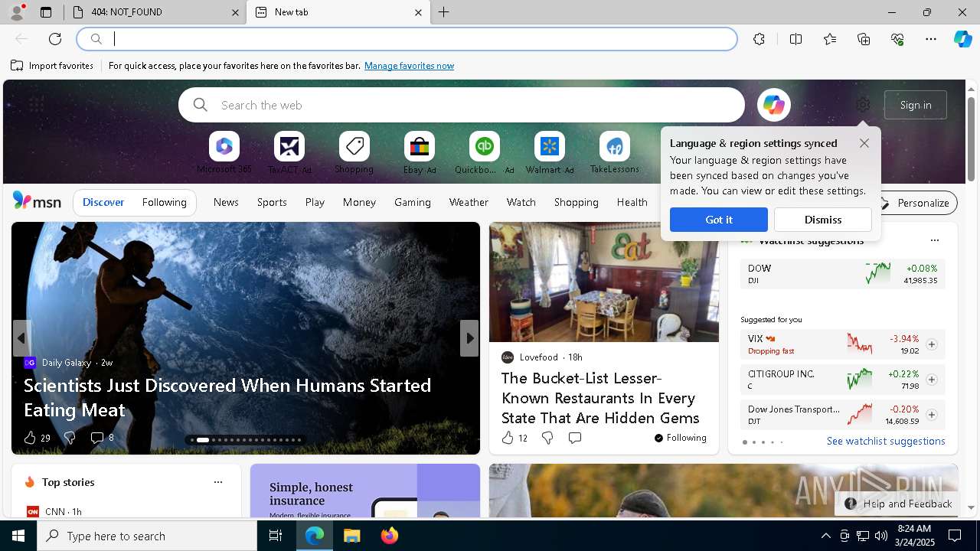Open page settings gear icon
The height and width of the screenshot is (551, 980).
[863, 105]
